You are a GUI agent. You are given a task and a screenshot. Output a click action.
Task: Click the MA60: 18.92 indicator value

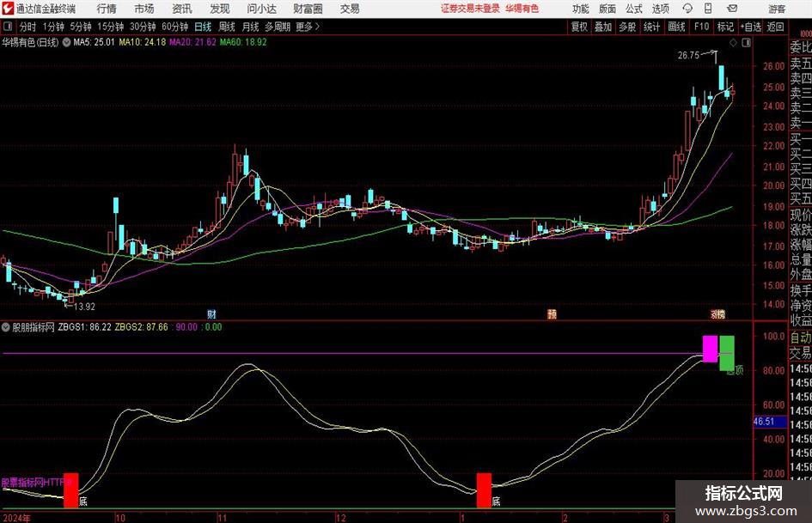click(243, 42)
